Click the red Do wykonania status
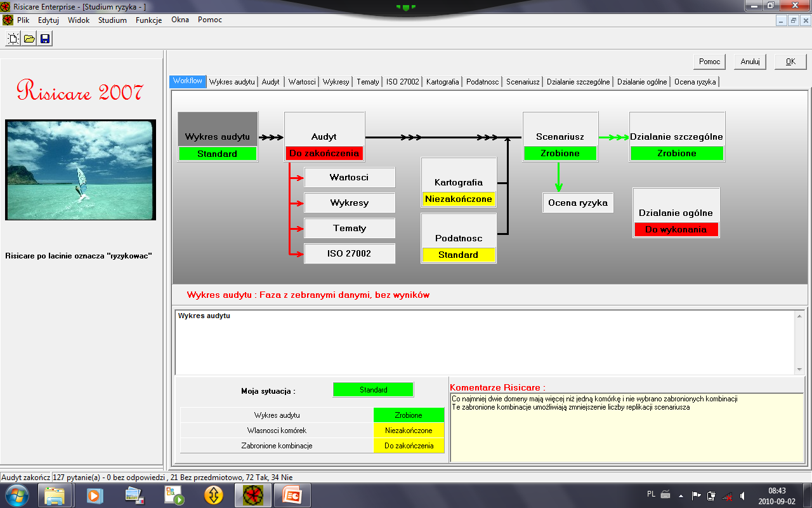Viewport: 812px width, 508px height. tap(676, 229)
